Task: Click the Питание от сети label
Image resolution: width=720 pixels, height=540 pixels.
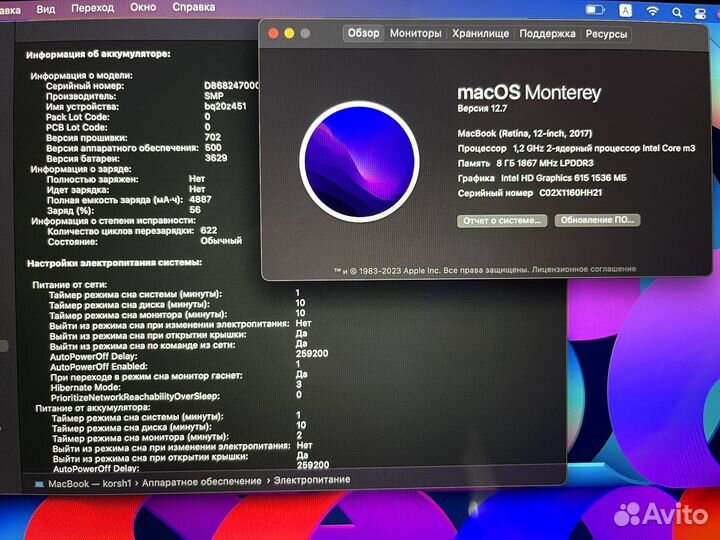Action: click(70, 285)
